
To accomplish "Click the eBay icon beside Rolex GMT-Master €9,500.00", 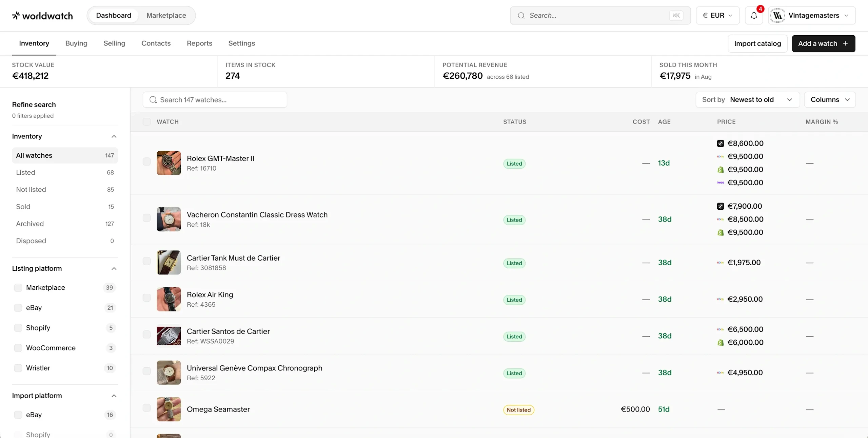I will (x=721, y=156).
